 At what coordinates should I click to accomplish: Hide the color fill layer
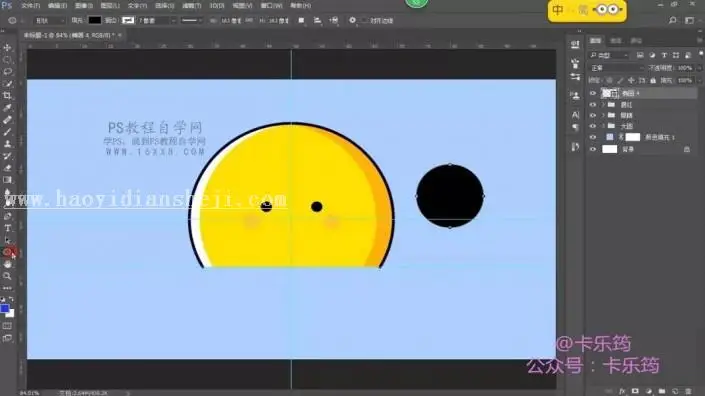point(593,138)
